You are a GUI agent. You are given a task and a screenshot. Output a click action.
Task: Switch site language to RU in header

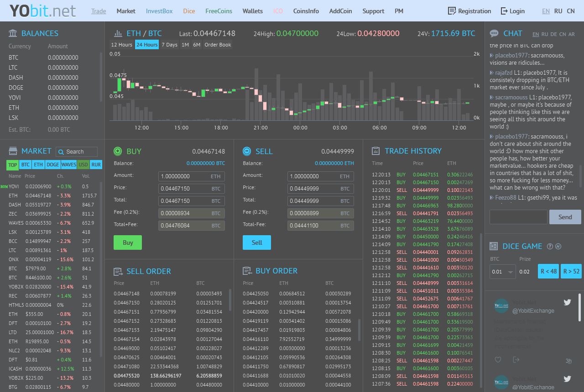(558, 11)
